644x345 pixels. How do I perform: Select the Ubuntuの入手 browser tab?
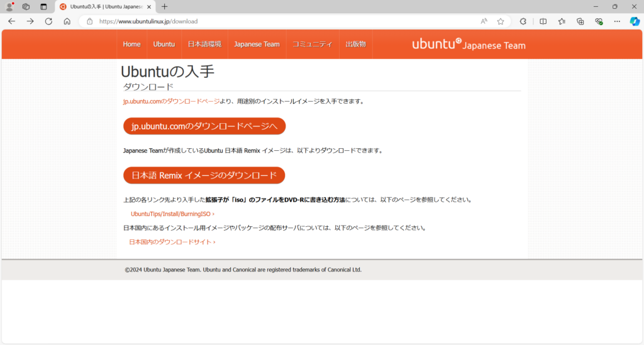click(x=106, y=6)
